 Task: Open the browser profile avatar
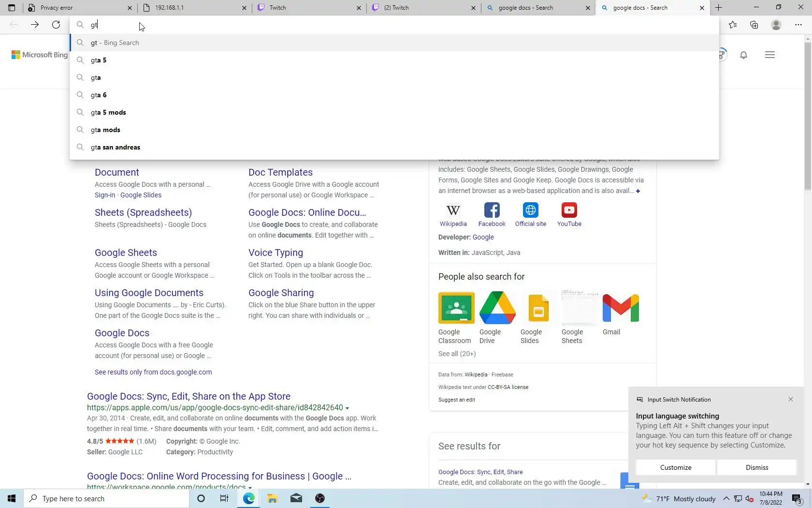click(776, 25)
